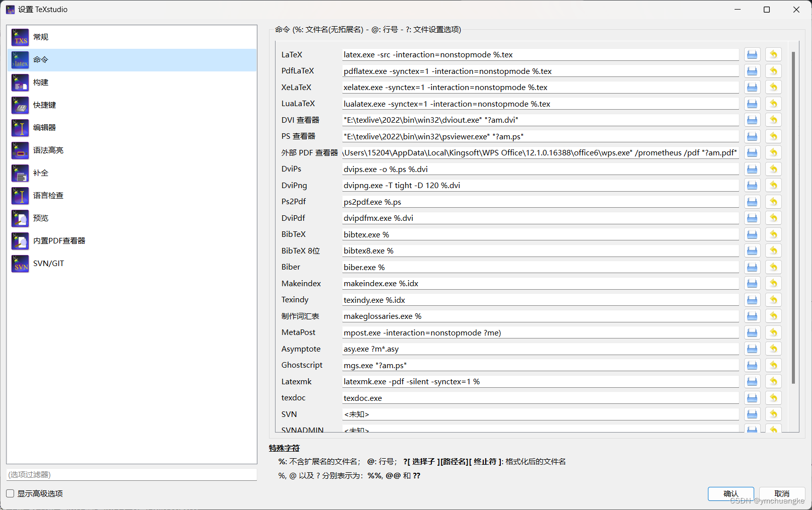Screen dimensions: 812x510
Task: Edit the 制作词汇表 makeglossaries field
Action: [540, 316]
